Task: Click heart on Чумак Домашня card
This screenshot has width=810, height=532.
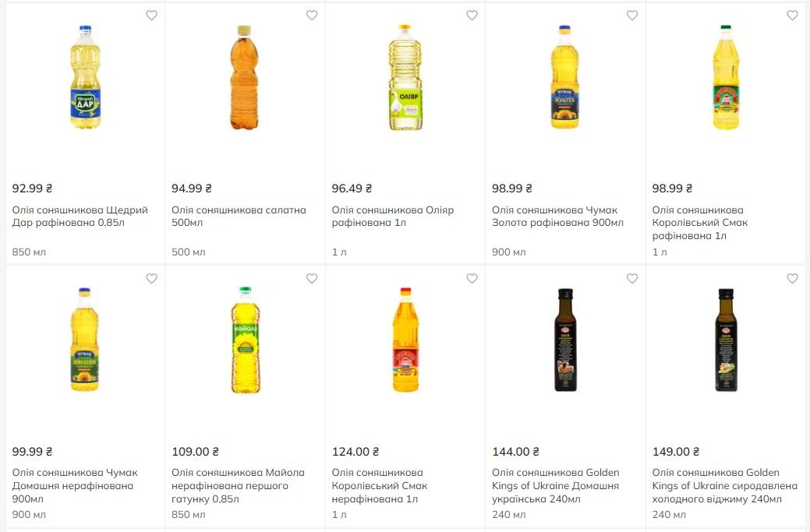Action: 151,279
